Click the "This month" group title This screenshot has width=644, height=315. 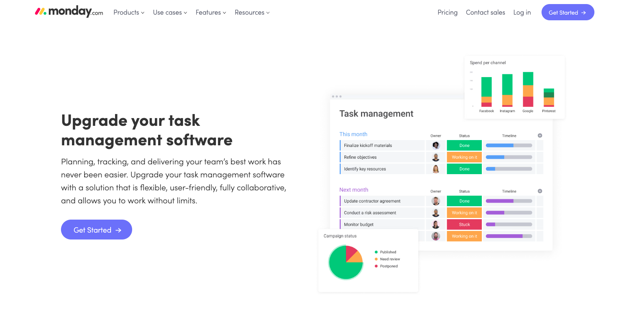[353, 134]
